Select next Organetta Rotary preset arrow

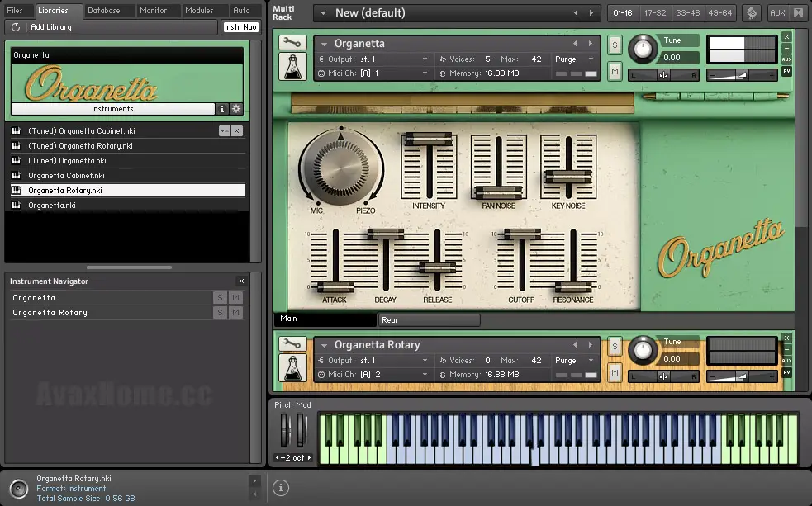pos(591,344)
